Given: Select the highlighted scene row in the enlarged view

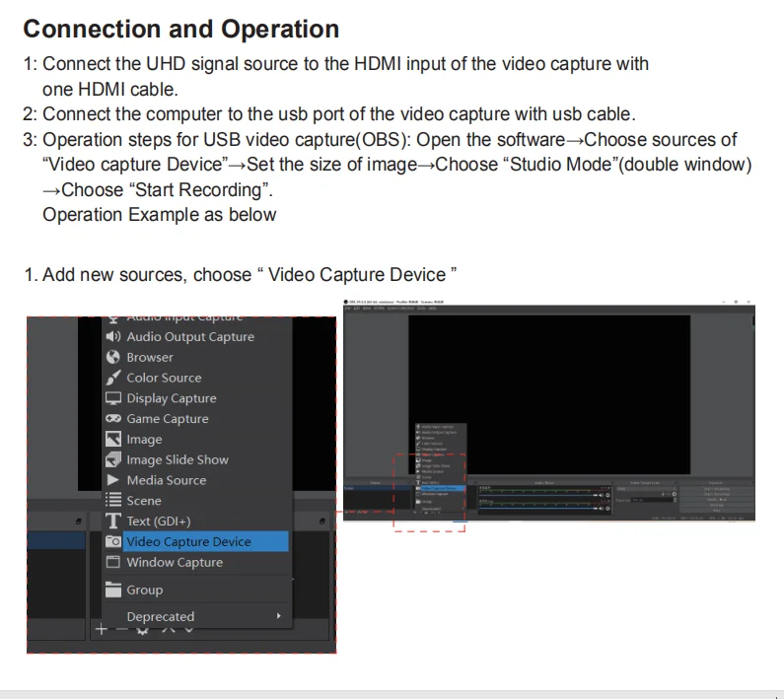Looking at the screenshot, I should click(56, 541).
